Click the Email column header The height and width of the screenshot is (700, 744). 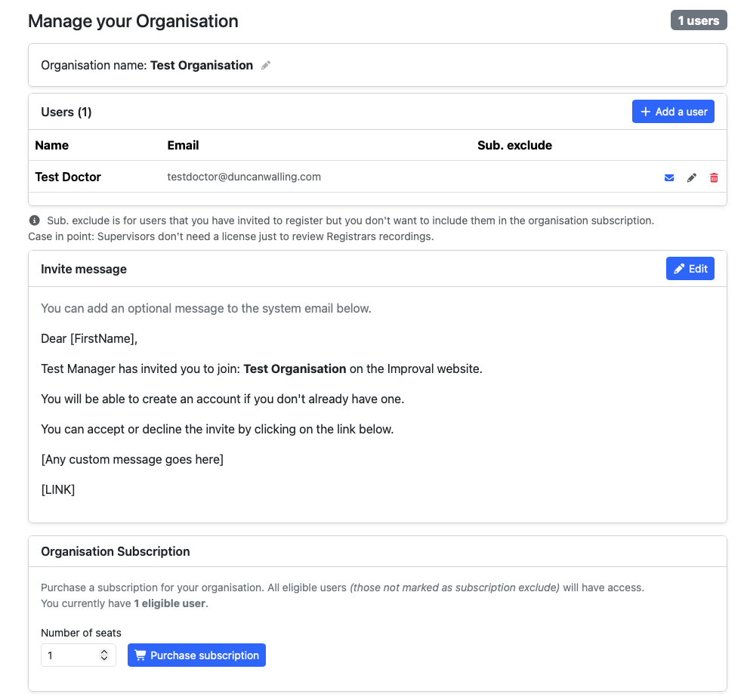pyautogui.click(x=183, y=145)
